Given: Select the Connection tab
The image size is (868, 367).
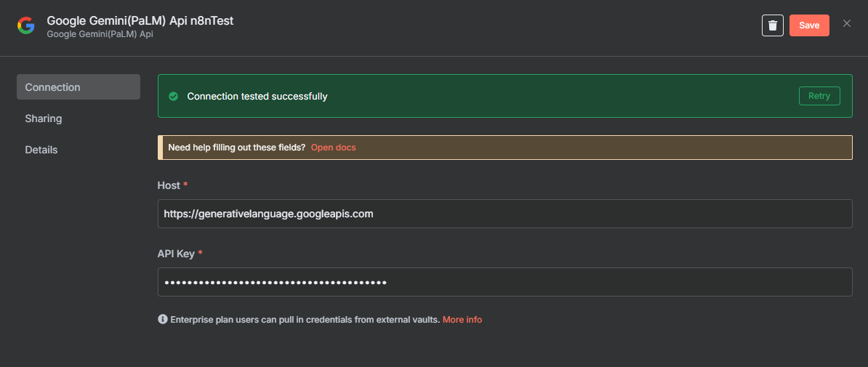Looking at the screenshot, I should 78,87.
